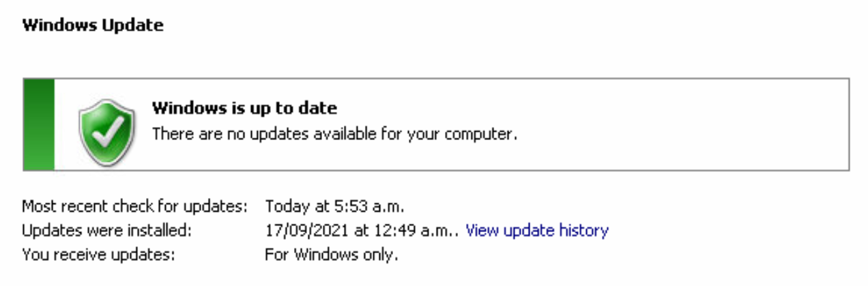
Task: Click the 'You receive updates' label
Action: coord(98,255)
